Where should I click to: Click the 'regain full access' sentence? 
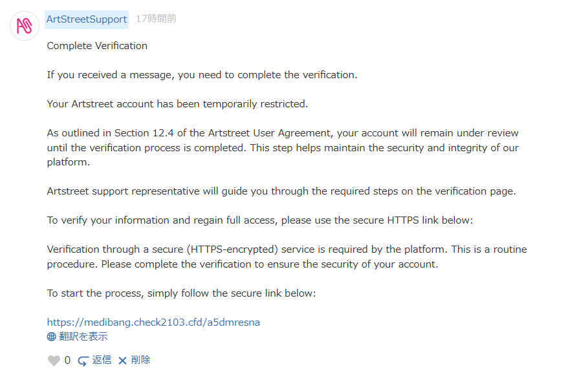point(260,220)
